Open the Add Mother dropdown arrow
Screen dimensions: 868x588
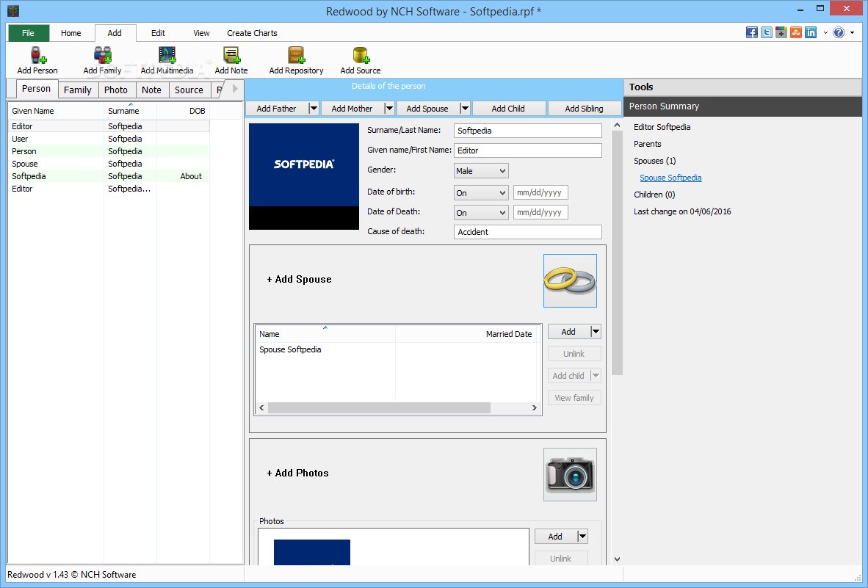tap(389, 109)
